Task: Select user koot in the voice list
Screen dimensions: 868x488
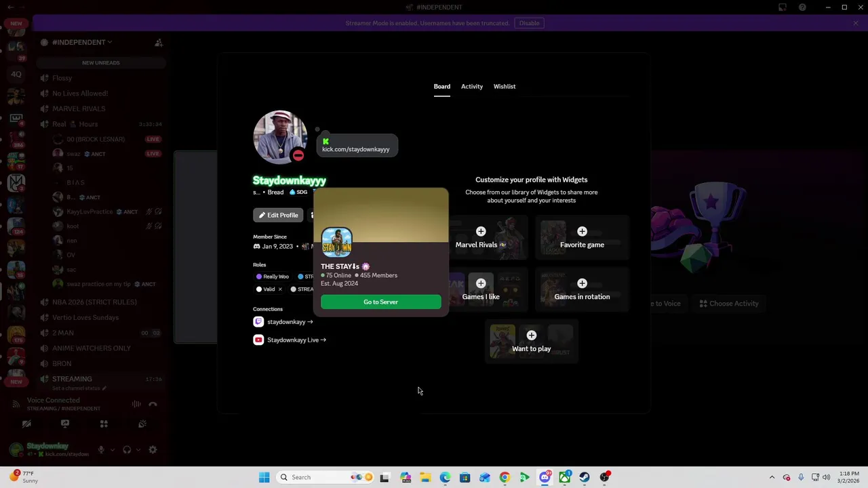Action: click(73, 226)
